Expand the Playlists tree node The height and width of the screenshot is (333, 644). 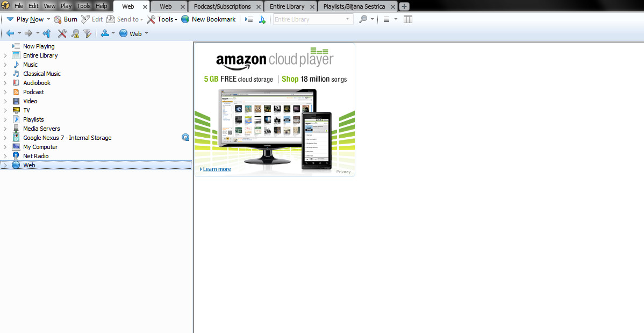pyautogui.click(x=5, y=119)
